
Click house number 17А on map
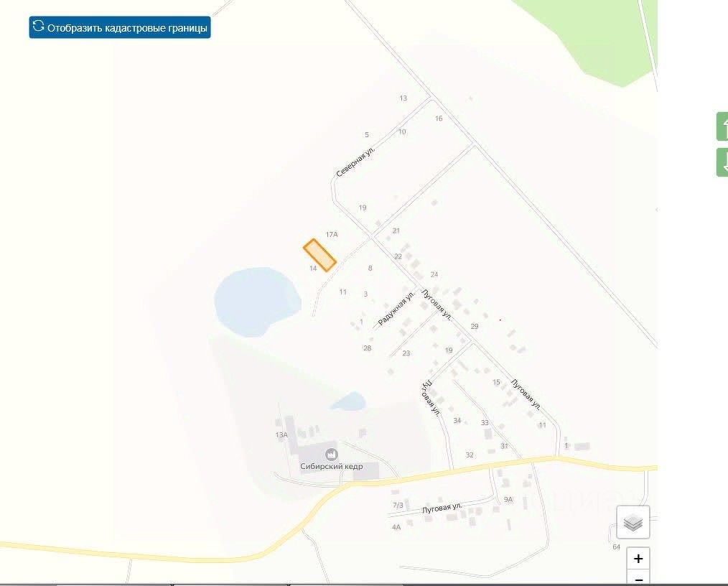(332, 235)
